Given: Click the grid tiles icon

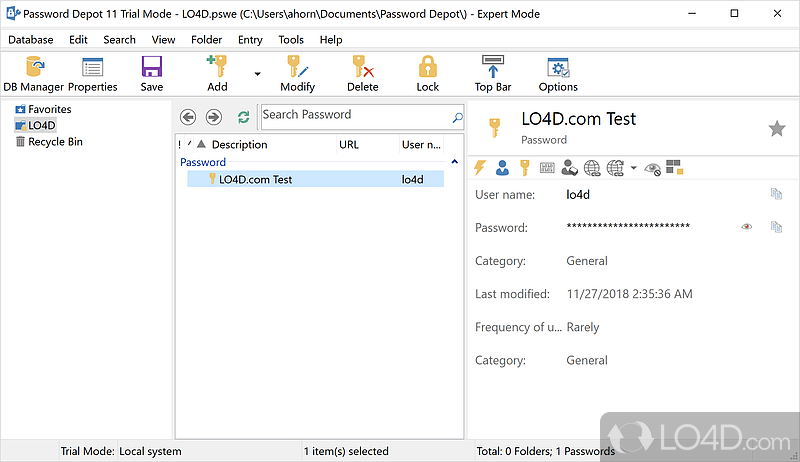Looking at the screenshot, I should coord(674,167).
